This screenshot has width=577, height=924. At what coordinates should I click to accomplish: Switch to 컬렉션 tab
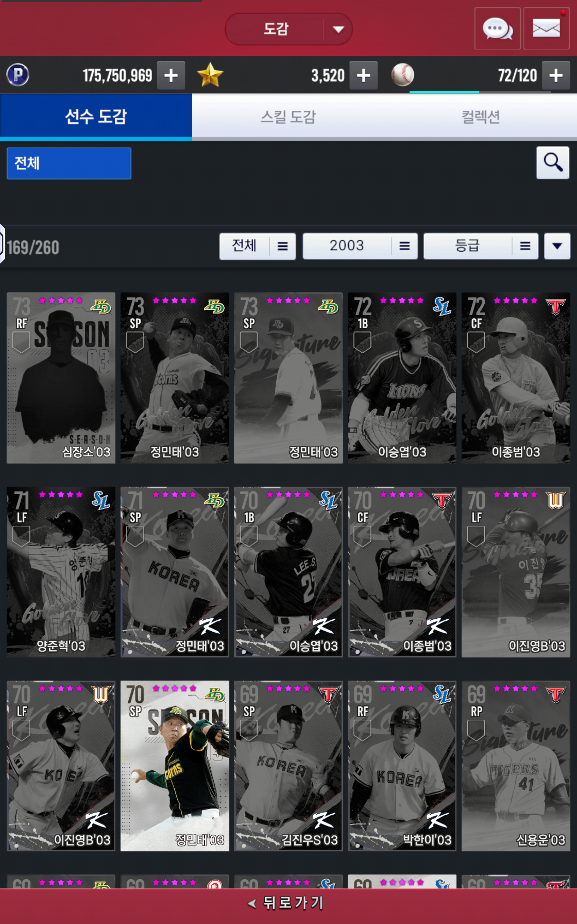(x=481, y=117)
